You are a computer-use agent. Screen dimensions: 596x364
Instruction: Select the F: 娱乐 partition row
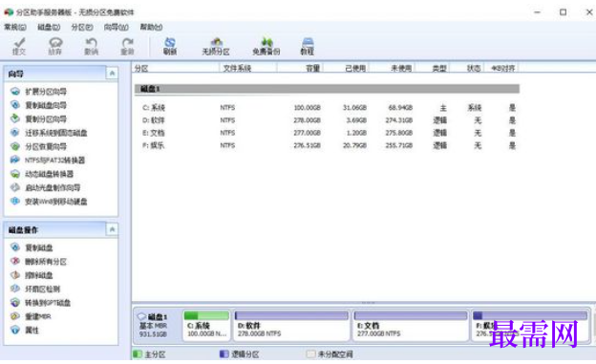coord(327,145)
